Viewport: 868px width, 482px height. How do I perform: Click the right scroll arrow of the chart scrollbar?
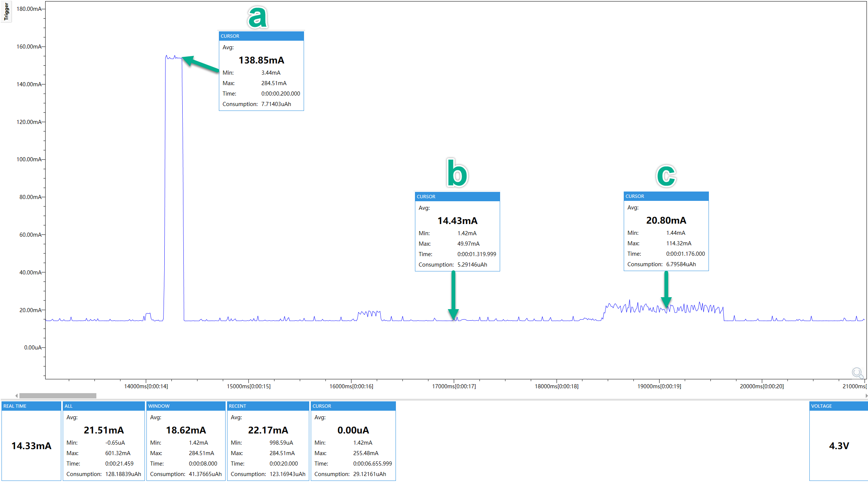tap(866, 395)
